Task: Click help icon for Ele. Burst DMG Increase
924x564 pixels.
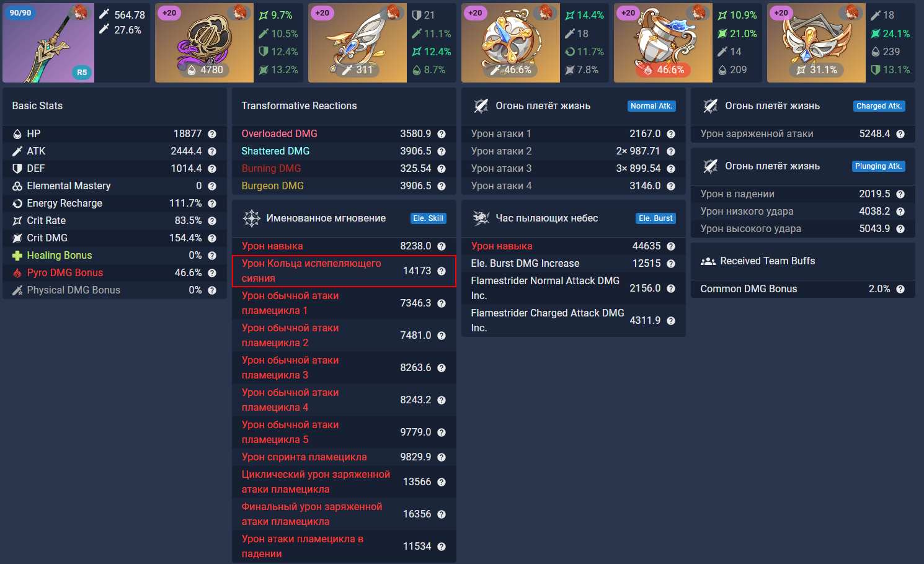Action: pos(671,264)
